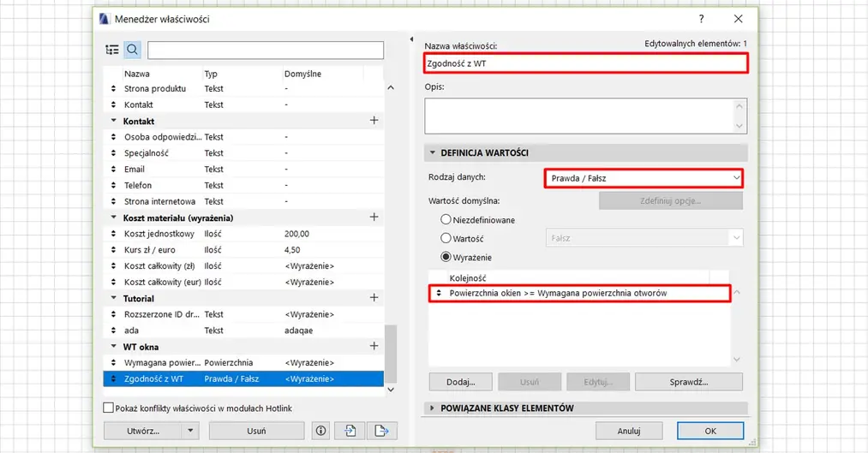868x453 pixels.
Task: Select expression Powierzchnia okien >= Wymagana row
Action: tap(579, 293)
